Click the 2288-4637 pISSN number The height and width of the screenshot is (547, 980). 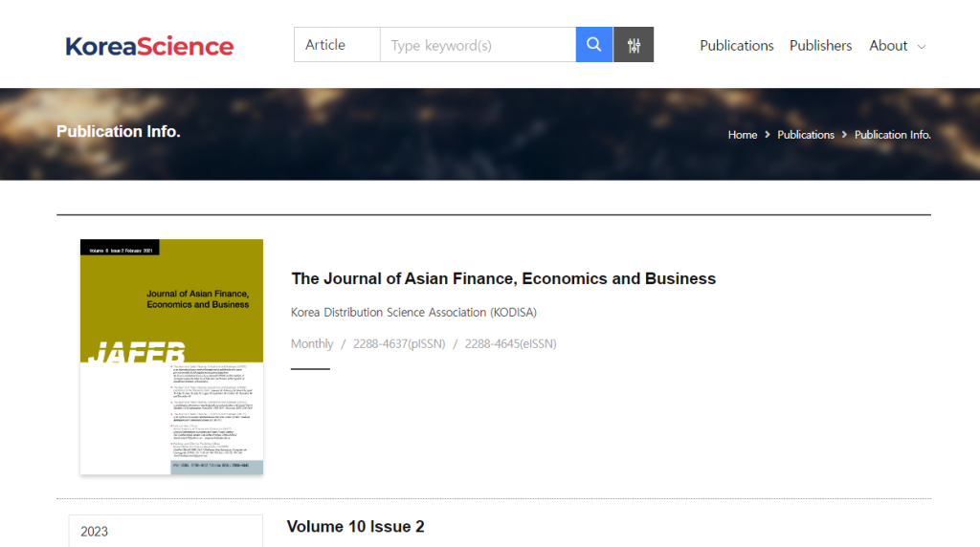coord(398,343)
